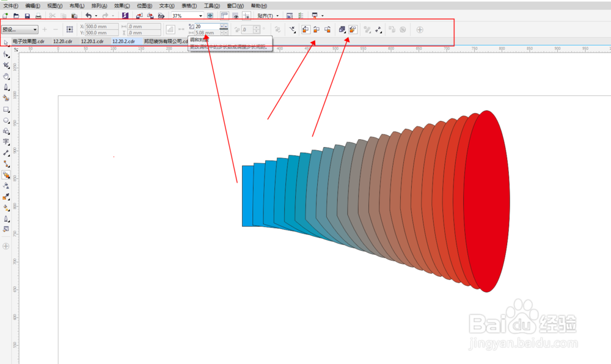Click the X position field 500.0 mm

[101, 26]
